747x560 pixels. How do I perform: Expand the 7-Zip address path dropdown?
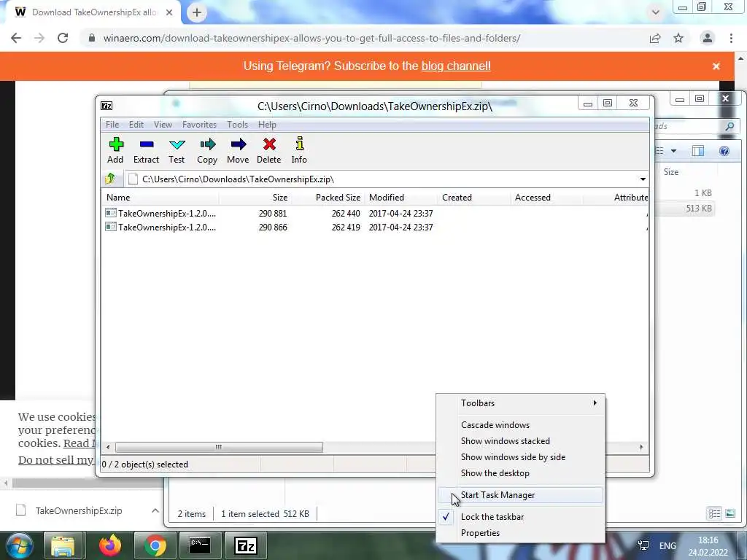pyautogui.click(x=643, y=179)
